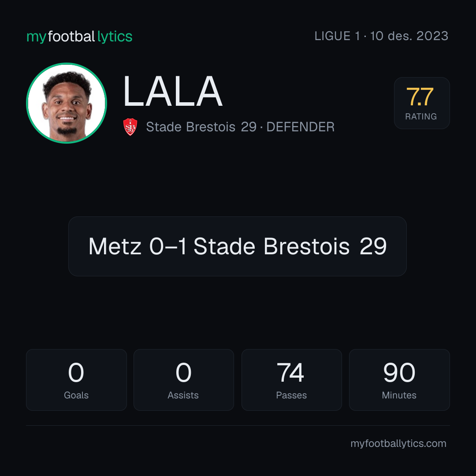Select the 74 Passes stat card
476x476 pixels.
[x=291, y=380]
